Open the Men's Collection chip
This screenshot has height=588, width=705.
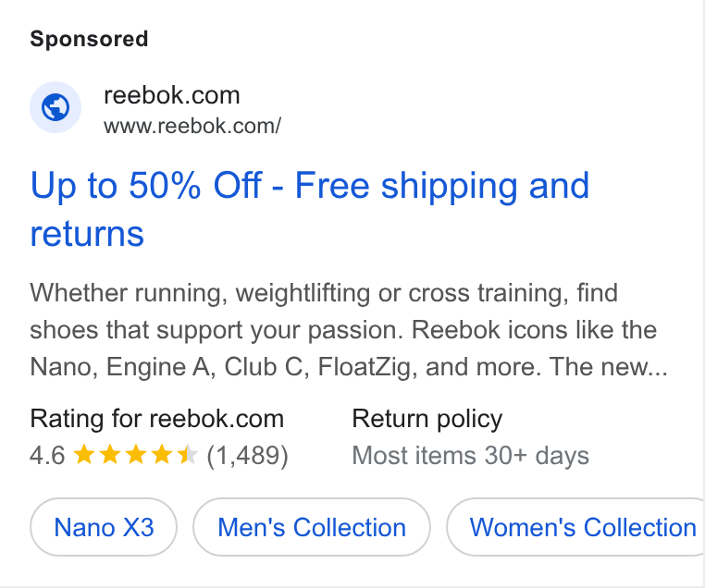tap(312, 527)
